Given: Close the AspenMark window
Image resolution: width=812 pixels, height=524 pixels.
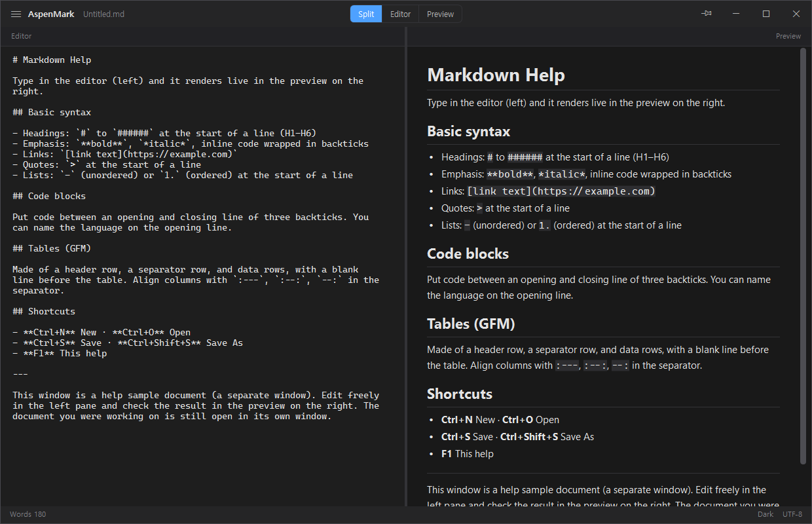Looking at the screenshot, I should 796,14.
